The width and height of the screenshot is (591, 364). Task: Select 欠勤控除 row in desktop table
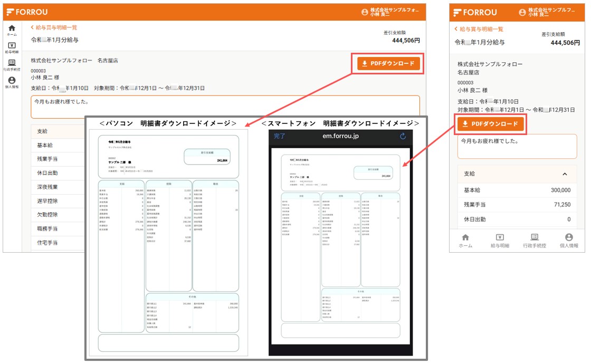click(x=58, y=215)
